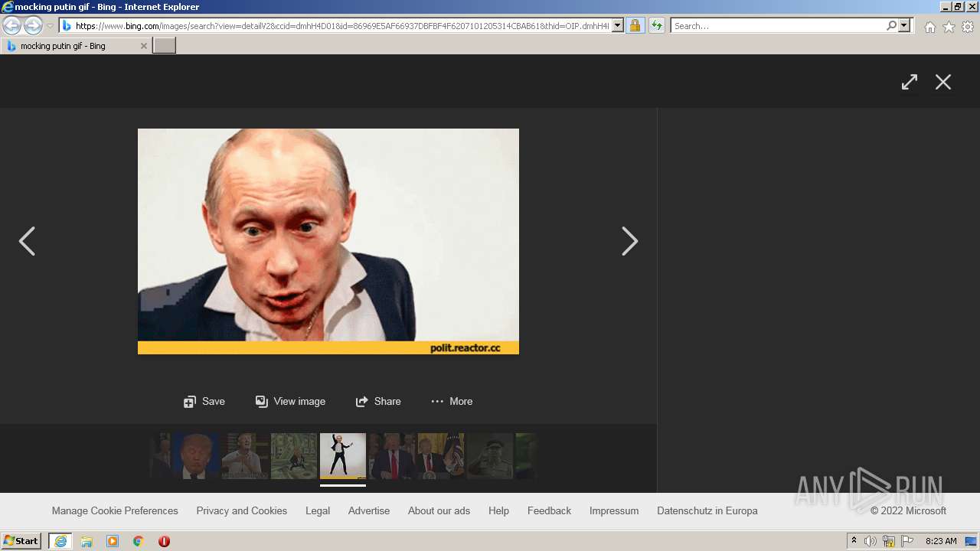Viewport: 980px width, 551px height.
Task: Expand image viewer to full screen
Action: coord(910,82)
